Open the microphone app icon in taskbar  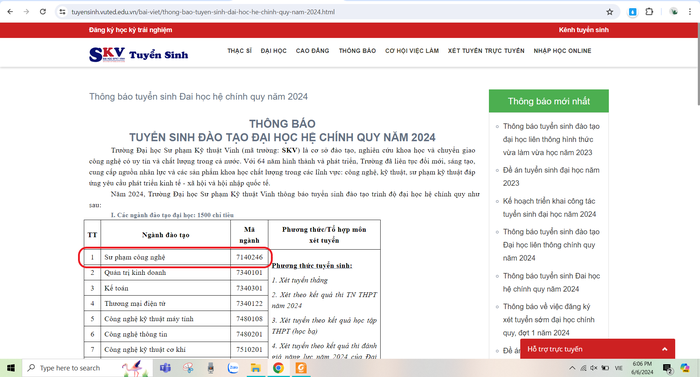211,368
